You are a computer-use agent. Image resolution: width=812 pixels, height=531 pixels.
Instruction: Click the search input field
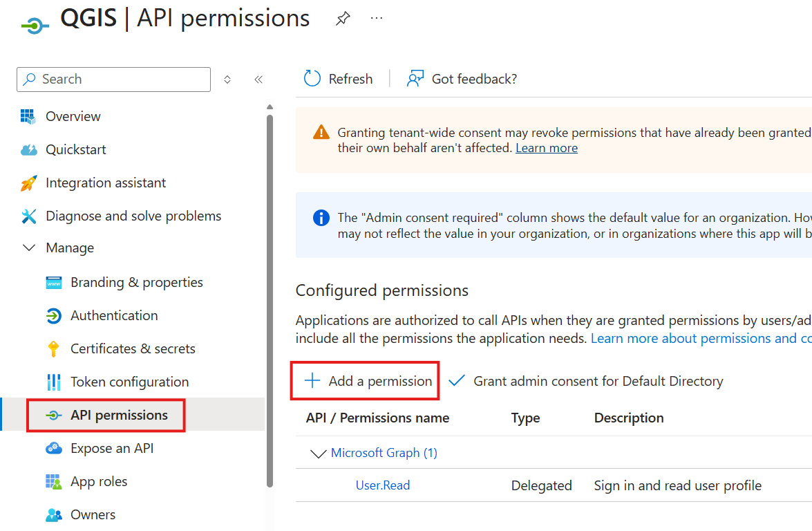tap(113, 79)
